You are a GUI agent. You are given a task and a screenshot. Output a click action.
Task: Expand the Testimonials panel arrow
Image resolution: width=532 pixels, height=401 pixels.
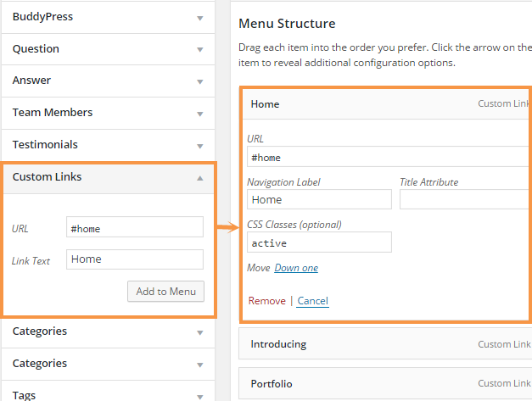(x=200, y=146)
